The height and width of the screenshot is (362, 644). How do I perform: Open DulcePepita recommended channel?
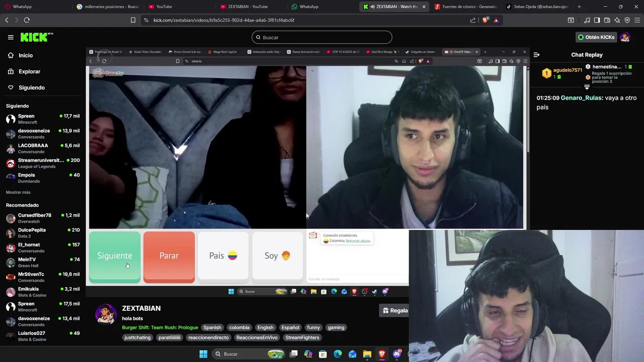pyautogui.click(x=43, y=233)
